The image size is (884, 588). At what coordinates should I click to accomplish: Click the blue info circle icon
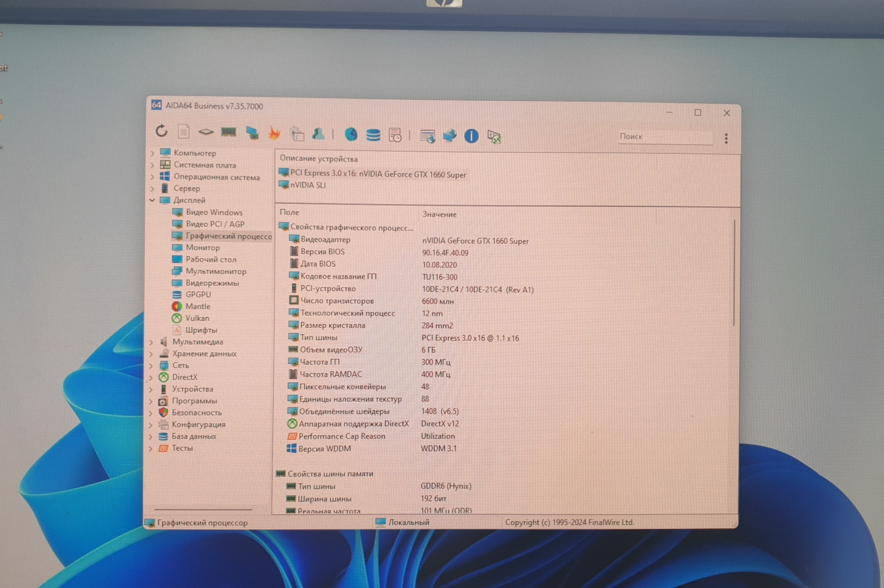[x=471, y=136]
